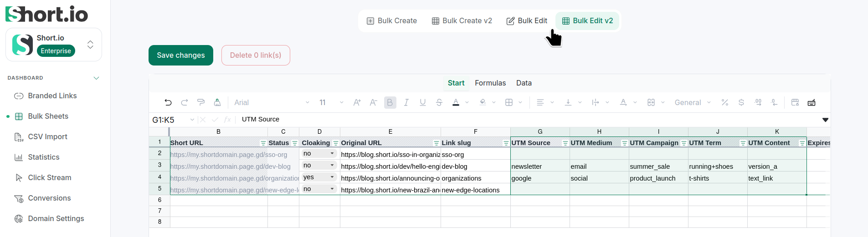Open Cloaking dropdown showing yes
868x237 pixels.
coord(319,177)
